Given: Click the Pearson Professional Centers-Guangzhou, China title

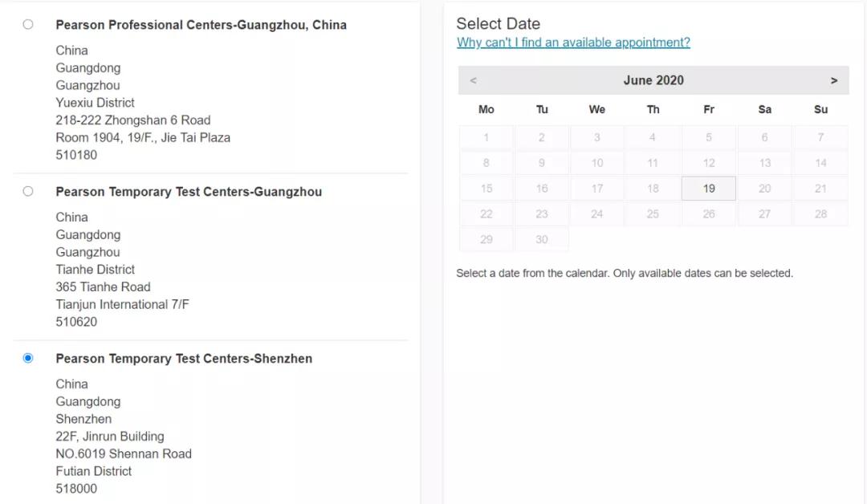Looking at the screenshot, I should click(x=201, y=25).
